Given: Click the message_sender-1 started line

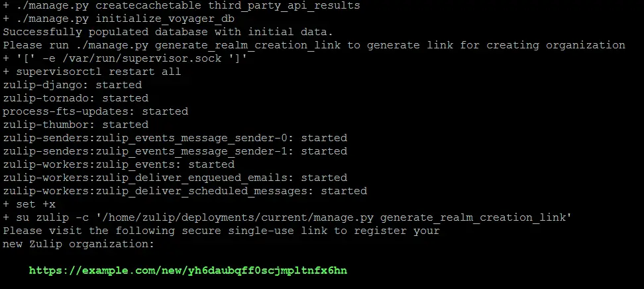Looking at the screenshot, I should click(x=175, y=151).
